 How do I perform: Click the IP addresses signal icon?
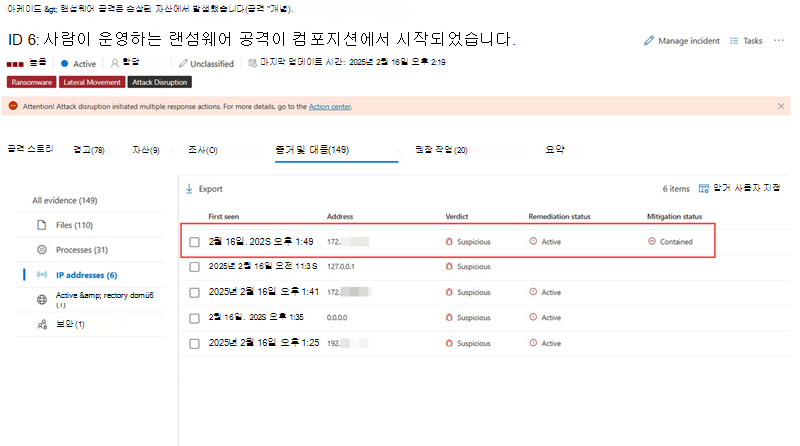(42, 275)
